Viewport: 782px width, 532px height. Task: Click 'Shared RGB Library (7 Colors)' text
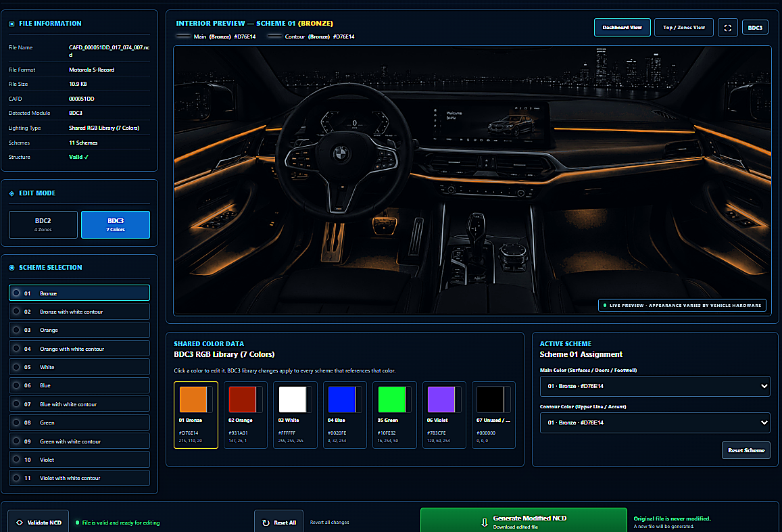pos(104,128)
